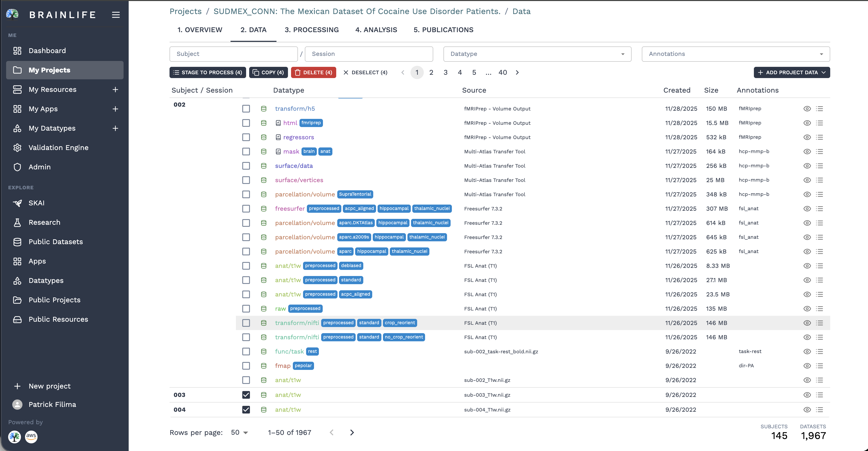
Task: View mask brain anat via eye icon
Action: point(807,152)
